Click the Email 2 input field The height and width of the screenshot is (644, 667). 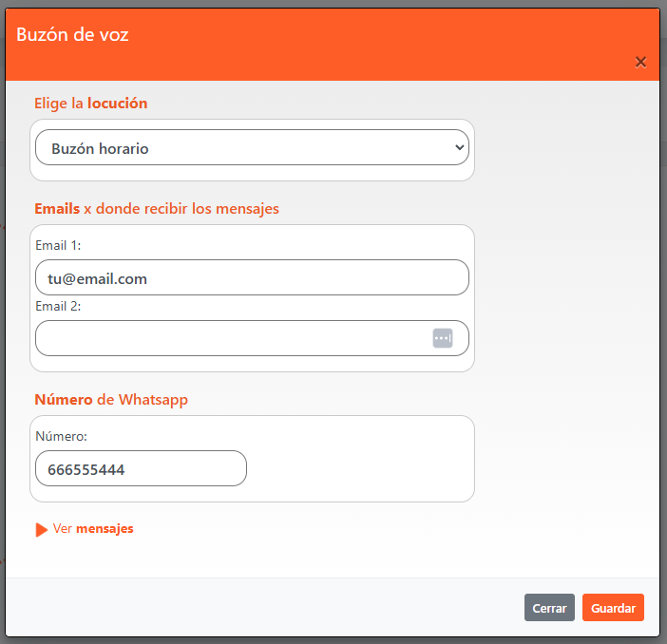[252, 338]
